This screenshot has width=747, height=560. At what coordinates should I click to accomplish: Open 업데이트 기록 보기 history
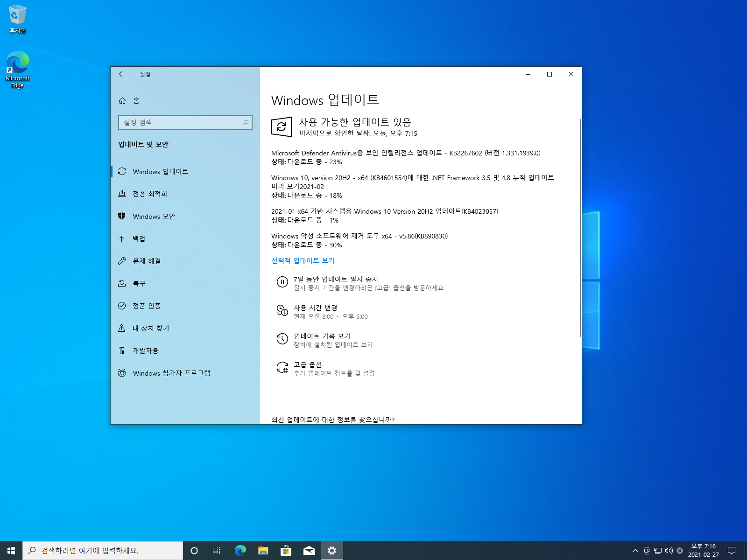coord(322,336)
